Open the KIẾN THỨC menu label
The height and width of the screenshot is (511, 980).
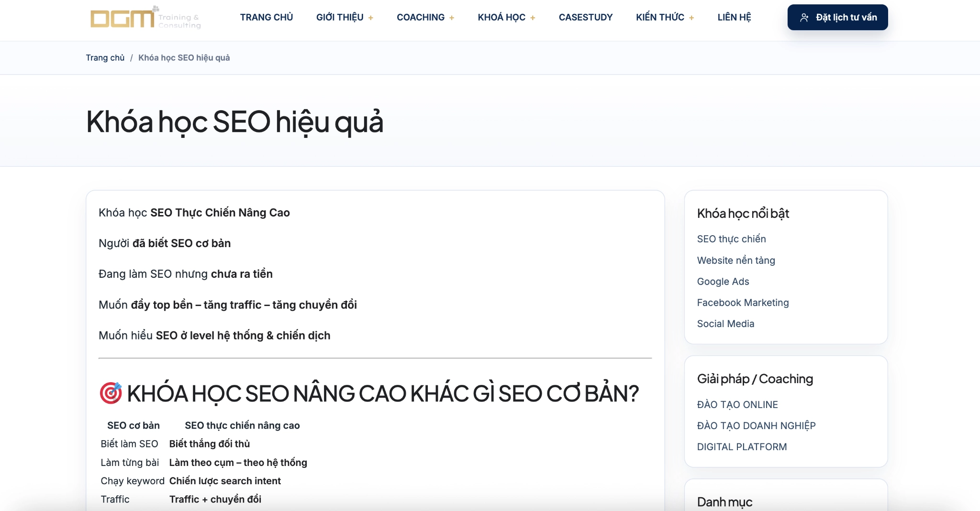pyautogui.click(x=660, y=17)
